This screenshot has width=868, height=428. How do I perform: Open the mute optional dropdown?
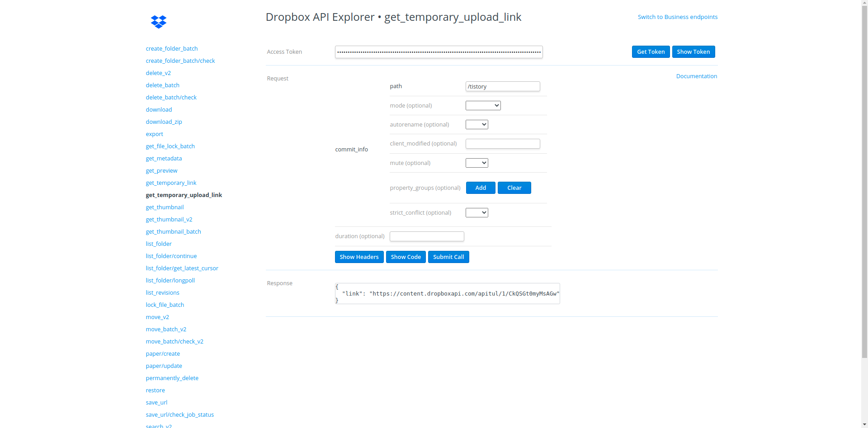pos(476,163)
